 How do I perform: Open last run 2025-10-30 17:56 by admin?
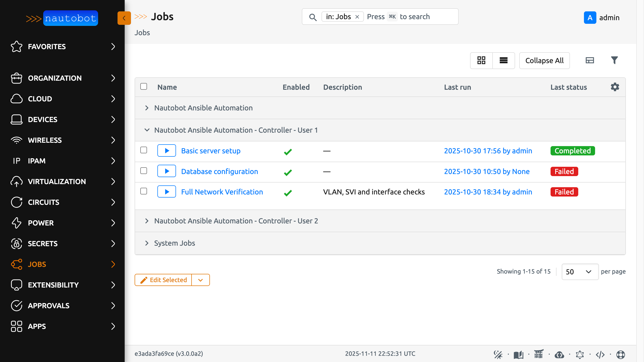point(488,150)
